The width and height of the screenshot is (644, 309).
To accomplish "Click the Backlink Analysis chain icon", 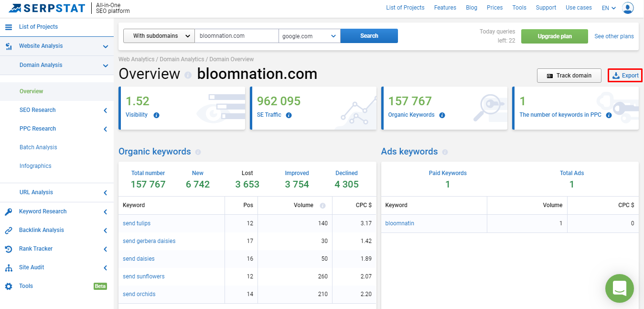I will pos(9,230).
